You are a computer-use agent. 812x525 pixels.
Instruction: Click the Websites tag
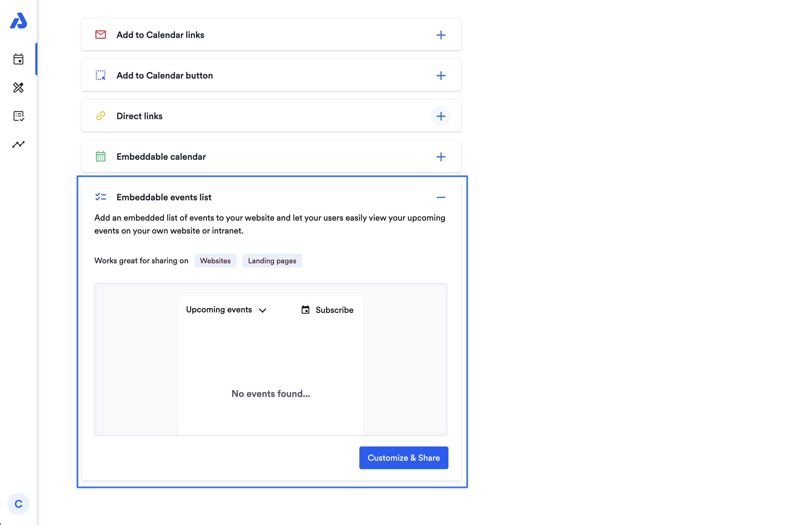(215, 261)
